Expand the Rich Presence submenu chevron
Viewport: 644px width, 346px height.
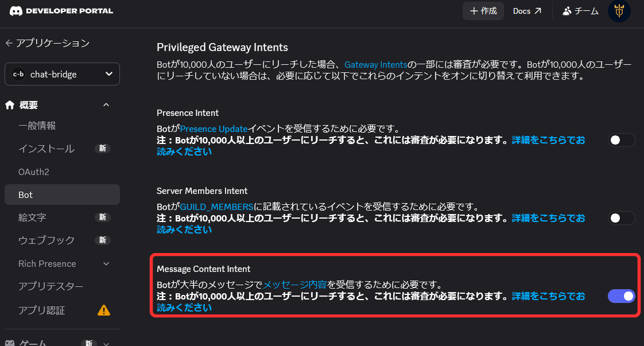point(106,264)
